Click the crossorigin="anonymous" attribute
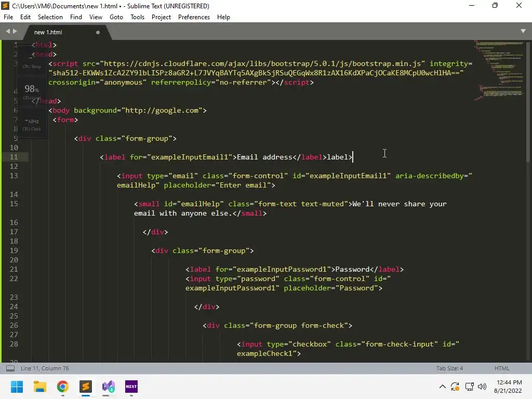 (x=97, y=83)
